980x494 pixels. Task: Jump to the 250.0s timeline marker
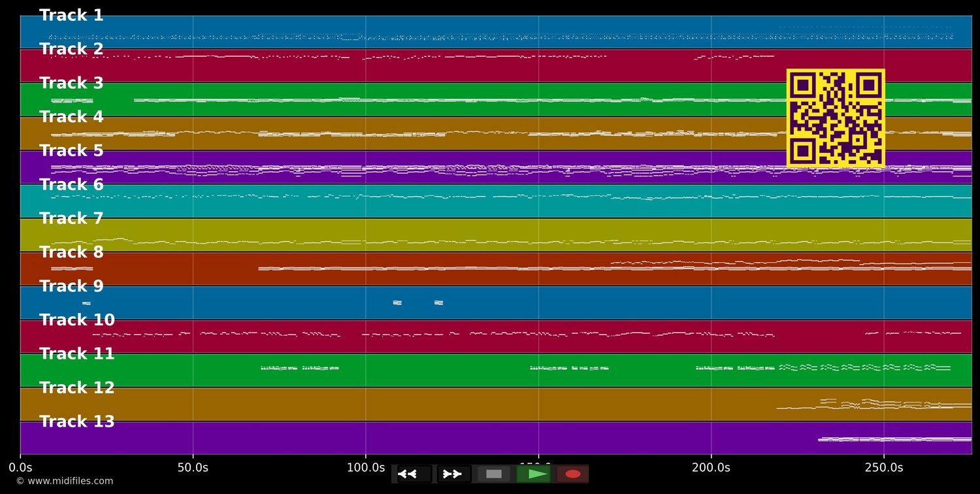click(x=884, y=468)
